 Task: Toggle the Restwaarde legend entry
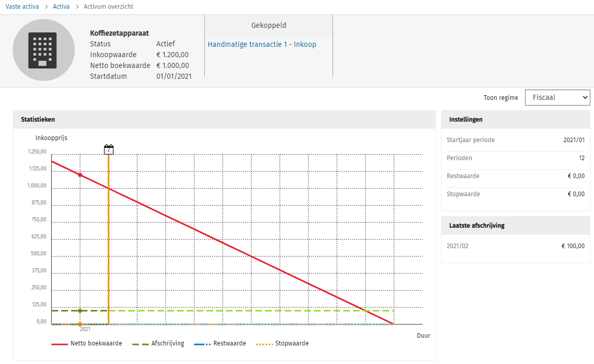coord(220,343)
